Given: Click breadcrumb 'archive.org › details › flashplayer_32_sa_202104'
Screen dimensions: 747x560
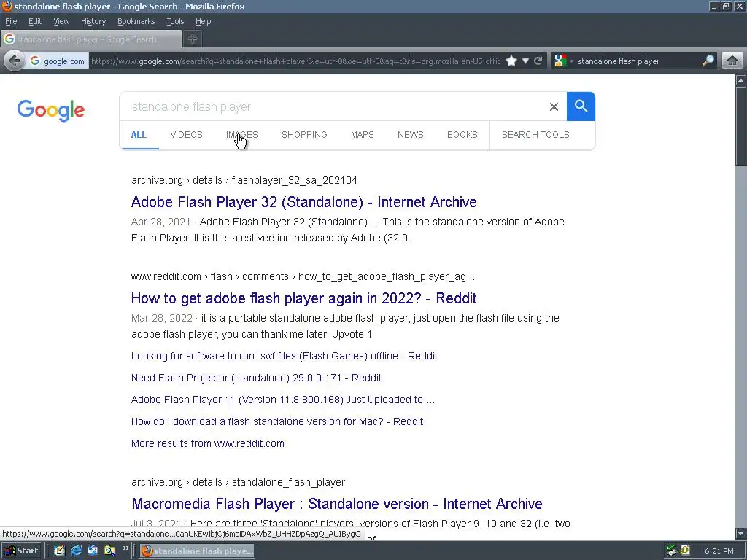Looking at the screenshot, I should click(x=244, y=181).
